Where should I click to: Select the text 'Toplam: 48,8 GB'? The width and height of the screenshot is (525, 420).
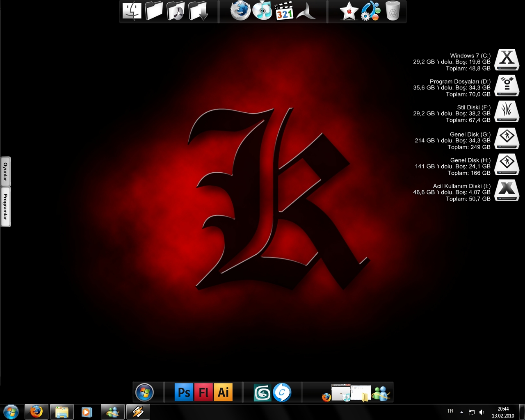tap(468, 68)
